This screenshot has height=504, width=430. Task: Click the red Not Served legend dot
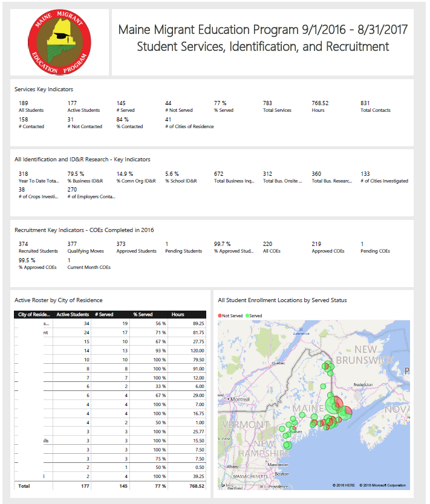click(220, 315)
